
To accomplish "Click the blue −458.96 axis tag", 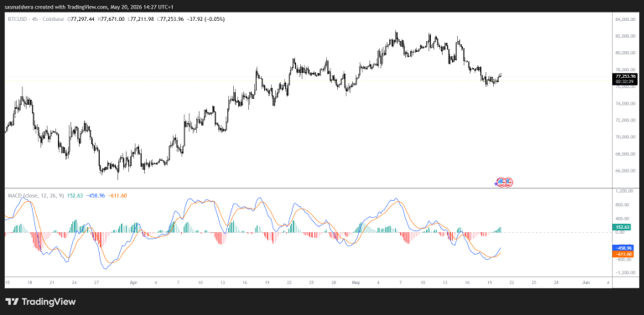I will pyautogui.click(x=623, y=248).
